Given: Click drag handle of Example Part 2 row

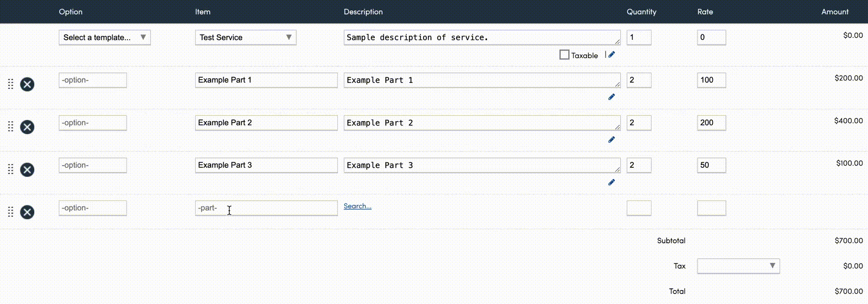Looking at the screenshot, I should (11, 127).
